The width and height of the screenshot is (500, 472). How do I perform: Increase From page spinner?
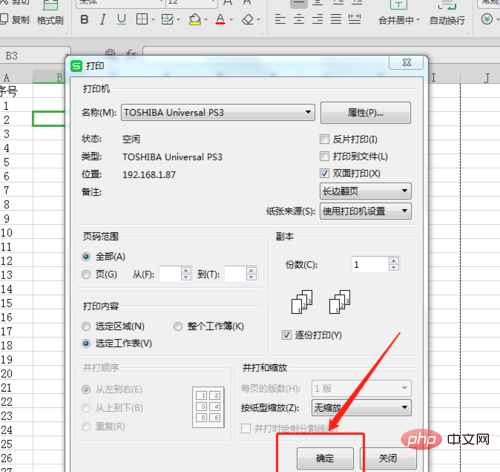(x=186, y=270)
